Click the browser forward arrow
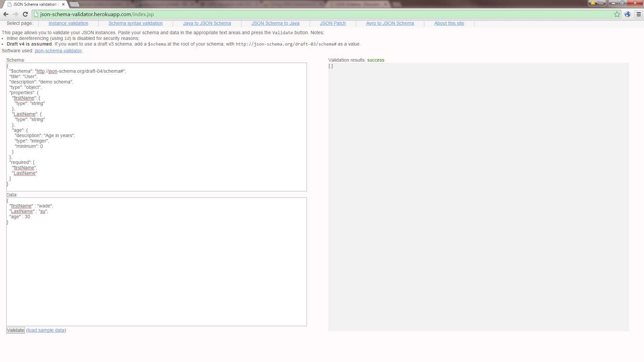 [x=15, y=14]
